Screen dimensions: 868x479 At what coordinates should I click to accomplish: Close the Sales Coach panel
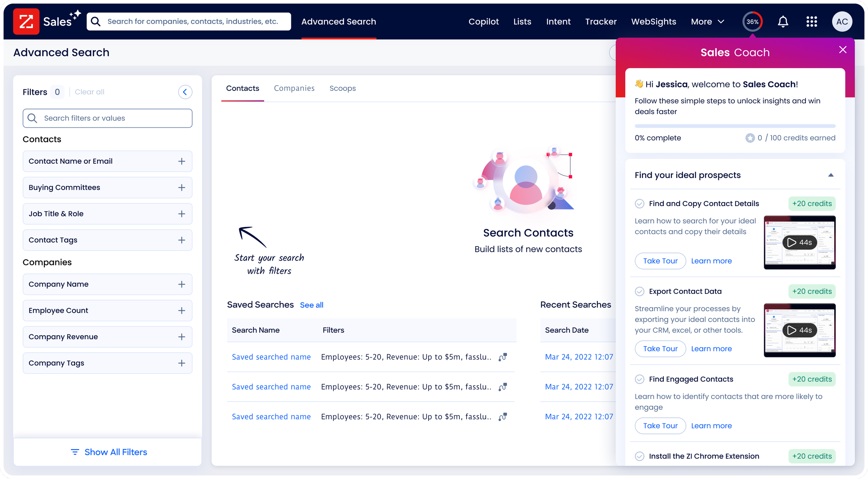(x=842, y=50)
